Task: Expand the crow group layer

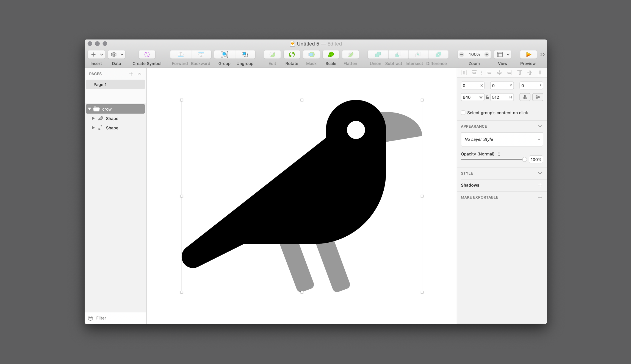Action: click(89, 109)
